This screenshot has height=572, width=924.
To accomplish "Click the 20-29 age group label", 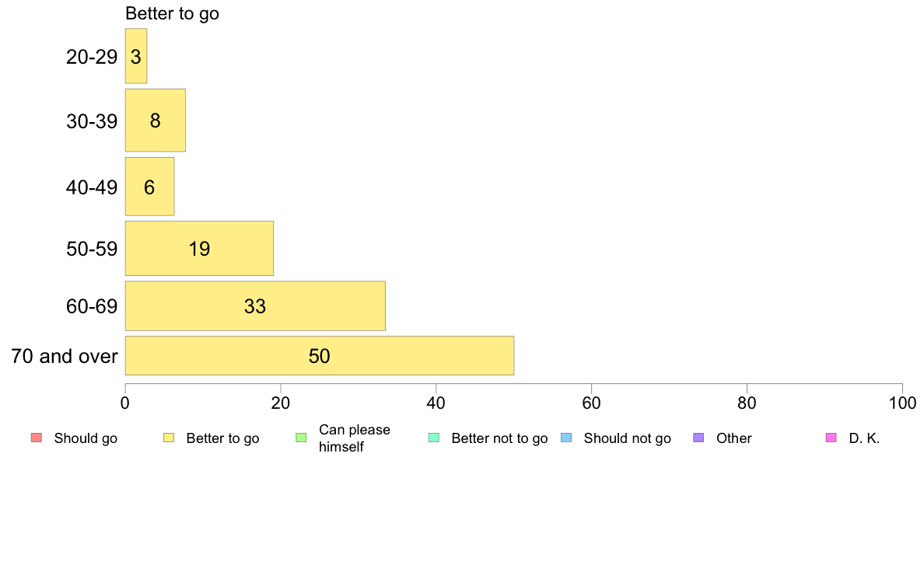I will [92, 57].
